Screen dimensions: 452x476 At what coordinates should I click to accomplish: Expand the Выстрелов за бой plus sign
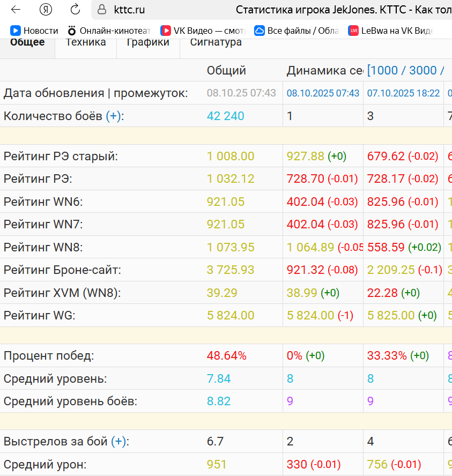(118, 442)
